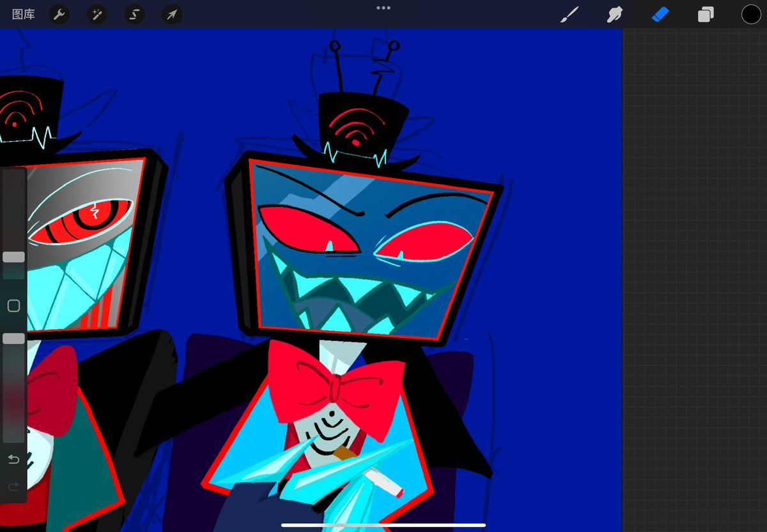Tap the redo arrow in sidebar
The image size is (767, 532).
[x=13, y=487]
